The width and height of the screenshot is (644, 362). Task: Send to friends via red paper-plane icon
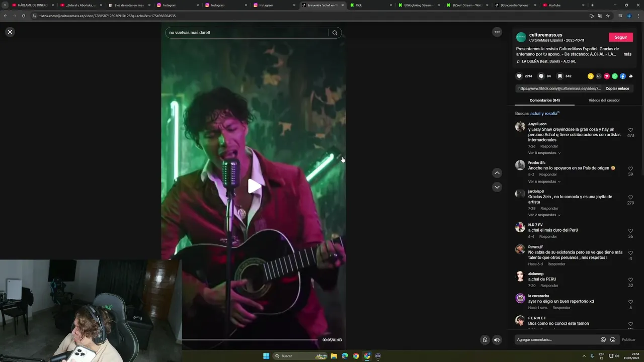tap(606, 76)
